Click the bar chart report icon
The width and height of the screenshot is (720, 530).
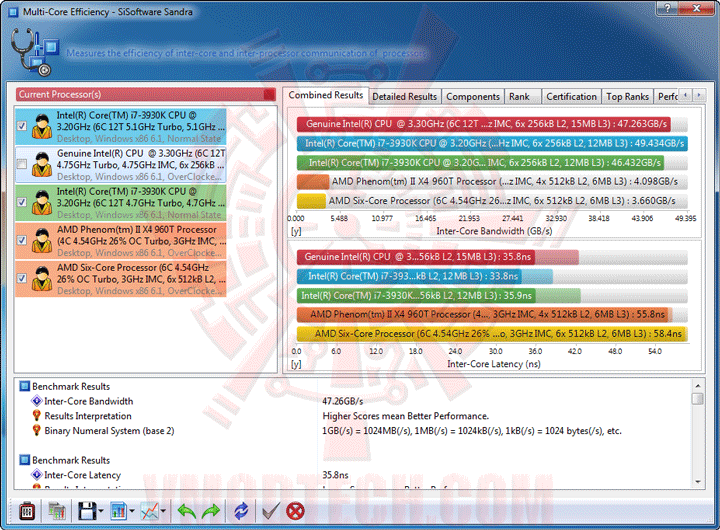[118, 511]
